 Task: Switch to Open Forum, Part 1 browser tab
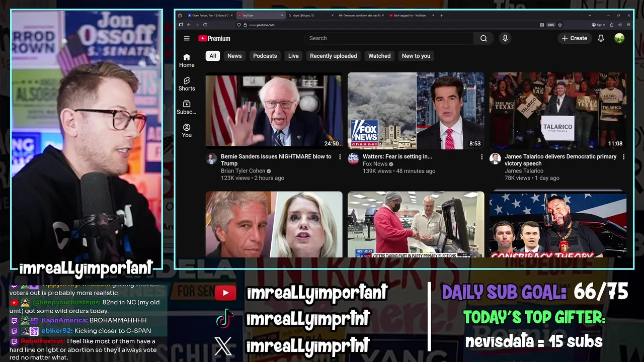tap(210, 16)
